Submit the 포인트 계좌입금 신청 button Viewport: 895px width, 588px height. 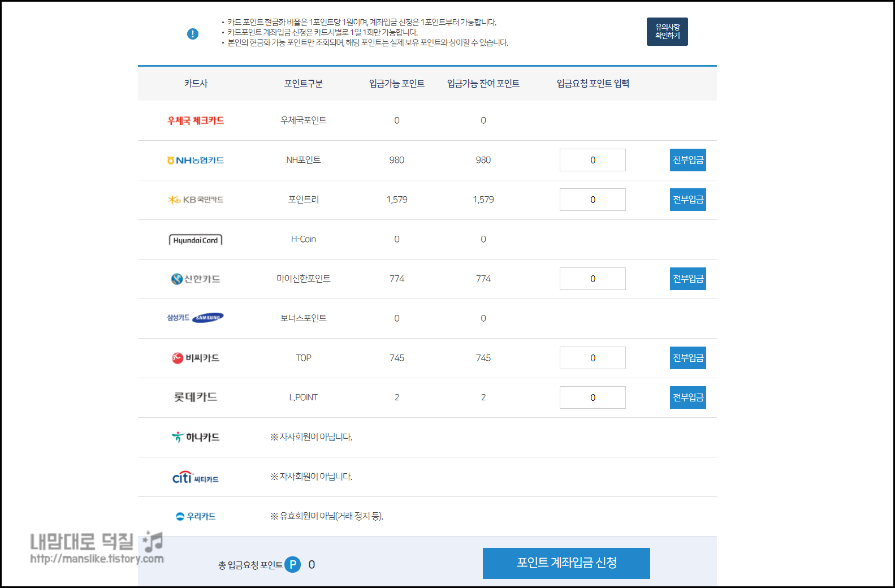pyautogui.click(x=567, y=563)
